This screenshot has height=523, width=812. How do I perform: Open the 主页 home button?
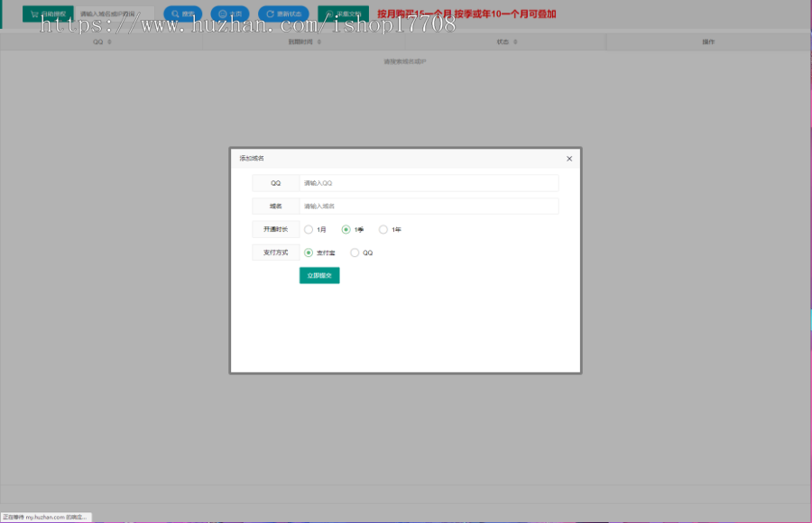coord(230,14)
